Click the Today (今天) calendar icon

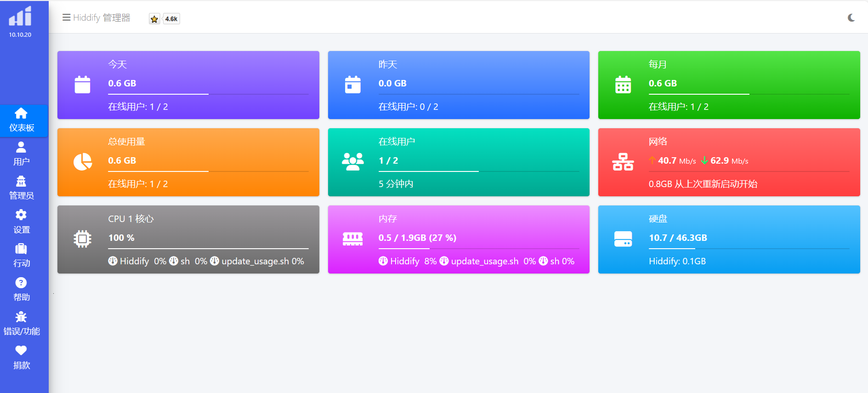coord(82,85)
